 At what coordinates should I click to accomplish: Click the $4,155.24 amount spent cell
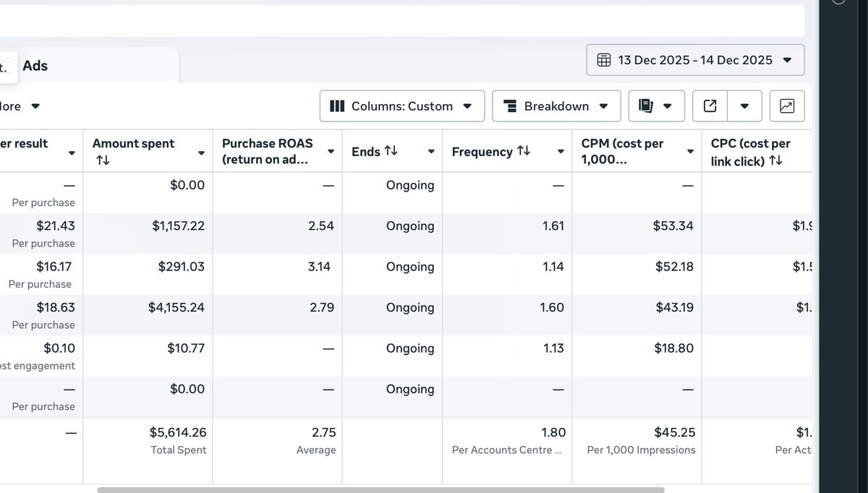[x=176, y=307]
